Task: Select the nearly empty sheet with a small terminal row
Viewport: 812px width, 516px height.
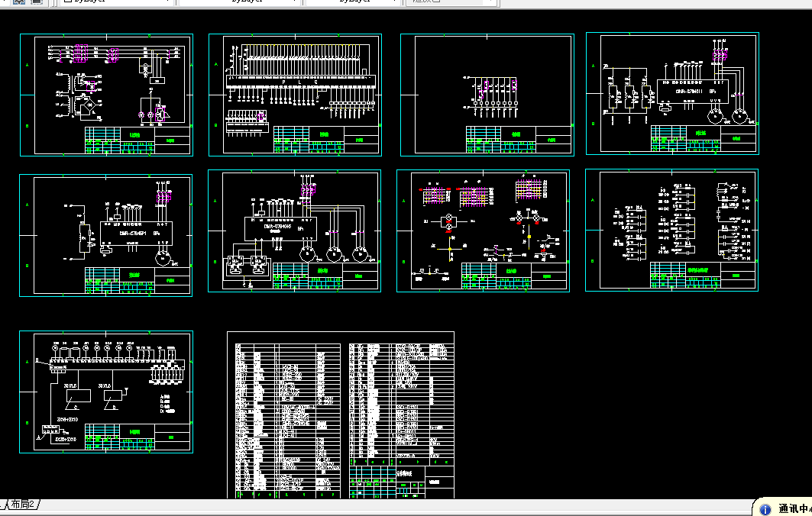Action: [x=487, y=95]
